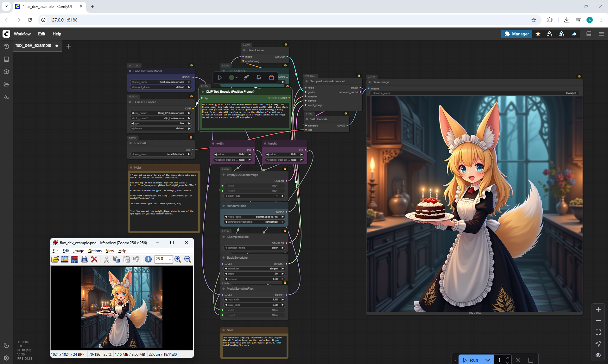
Task: Toggle dark theme moon icon
Action: 6,345
